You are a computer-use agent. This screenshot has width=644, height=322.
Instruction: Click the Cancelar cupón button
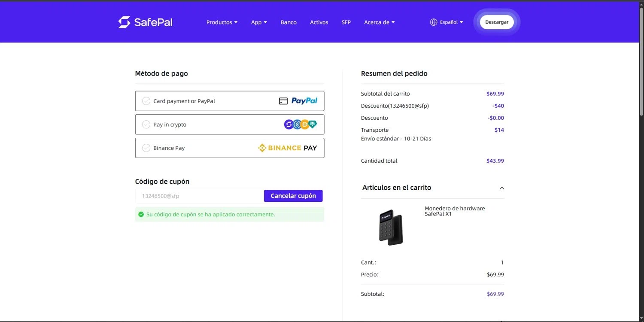pos(293,196)
